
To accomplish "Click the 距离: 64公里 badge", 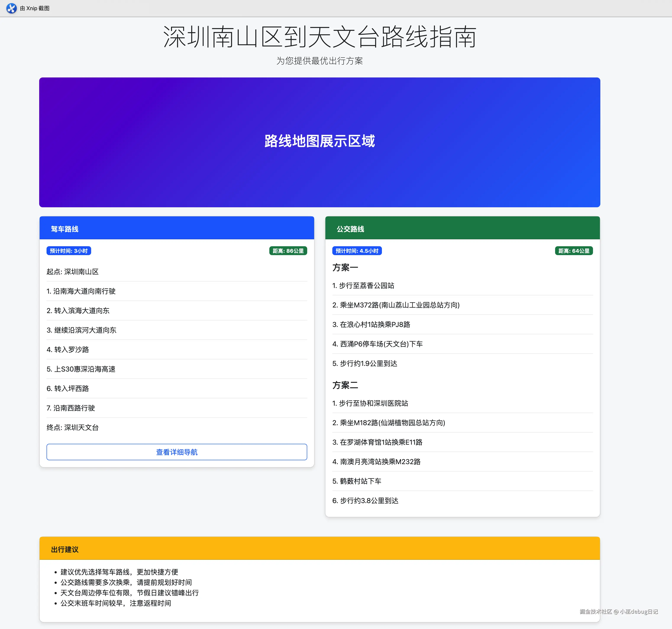I will (x=574, y=251).
